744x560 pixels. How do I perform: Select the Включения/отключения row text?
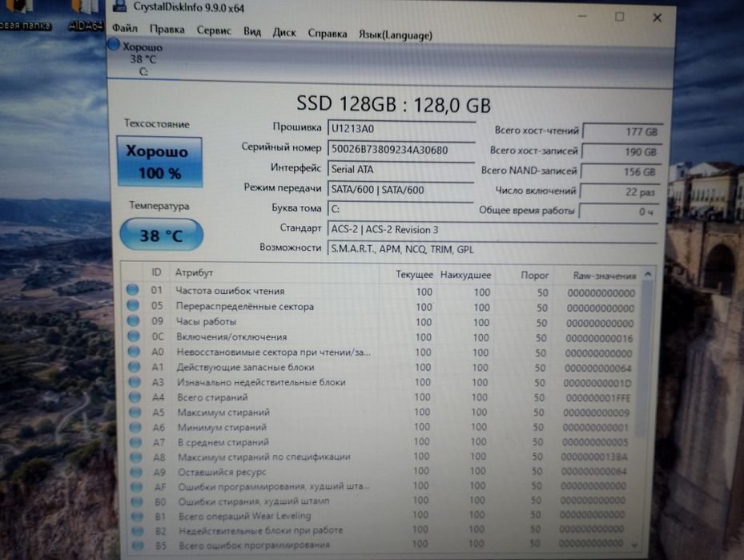[x=231, y=336]
